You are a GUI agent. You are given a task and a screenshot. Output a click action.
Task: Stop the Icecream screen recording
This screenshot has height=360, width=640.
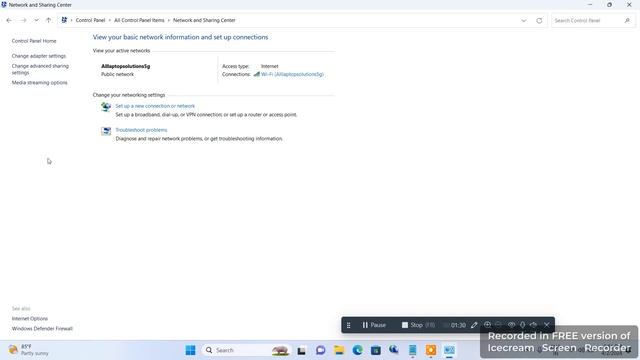(412, 325)
